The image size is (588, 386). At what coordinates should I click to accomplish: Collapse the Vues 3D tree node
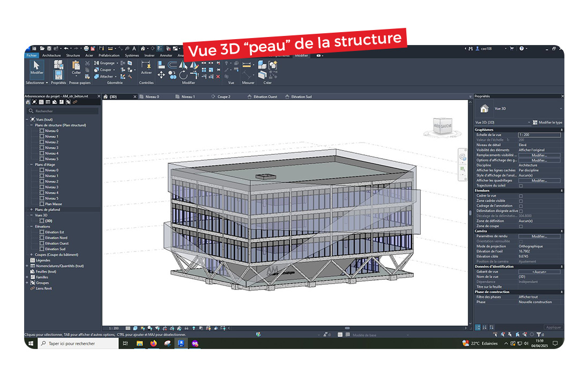click(x=32, y=215)
